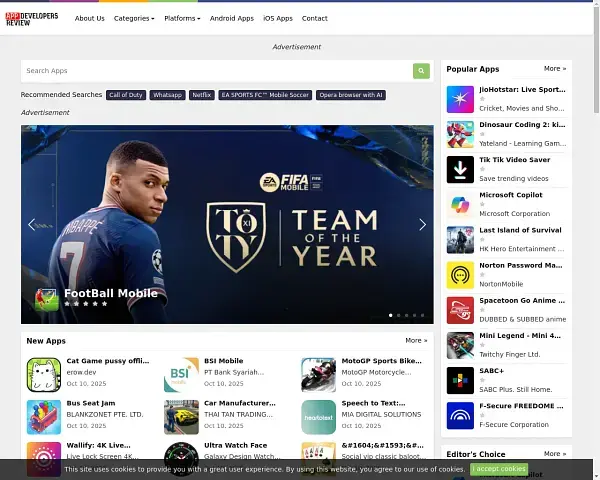This screenshot has height=480, width=600.
Task: Expand the Platforms dropdown menu
Action: (x=182, y=18)
